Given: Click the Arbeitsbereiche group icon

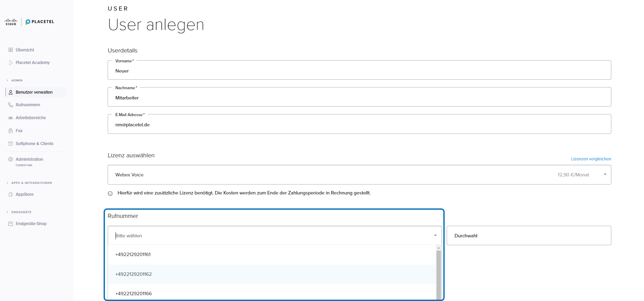Looking at the screenshot, I should tap(11, 118).
